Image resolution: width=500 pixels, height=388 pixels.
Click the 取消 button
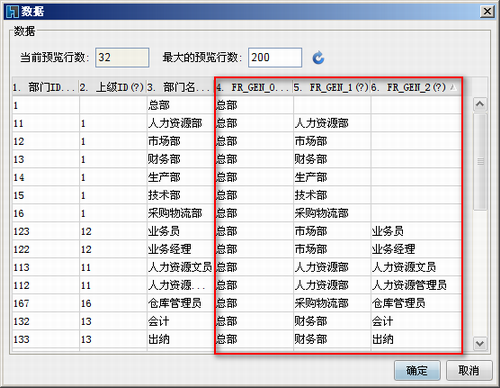[469, 370]
